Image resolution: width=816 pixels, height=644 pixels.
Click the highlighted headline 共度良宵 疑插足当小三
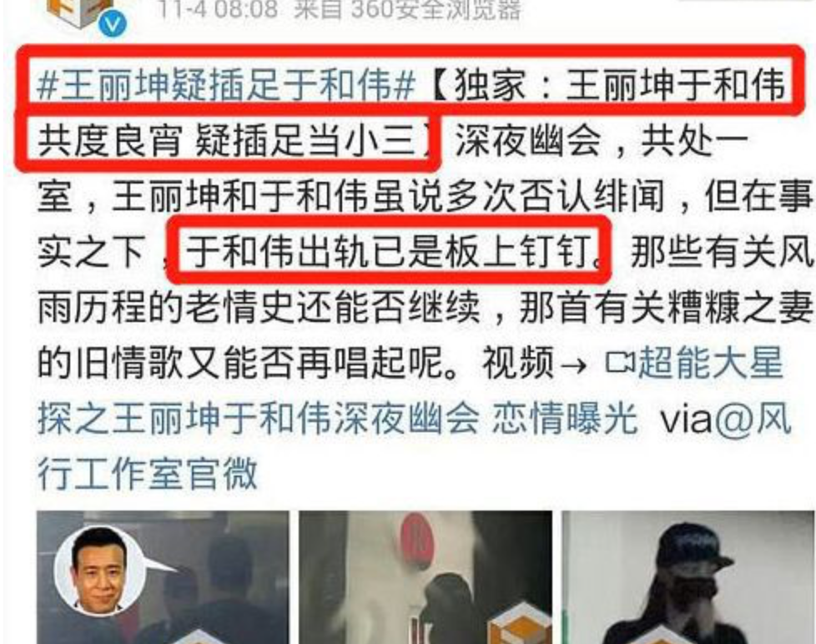click(x=228, y=139)
